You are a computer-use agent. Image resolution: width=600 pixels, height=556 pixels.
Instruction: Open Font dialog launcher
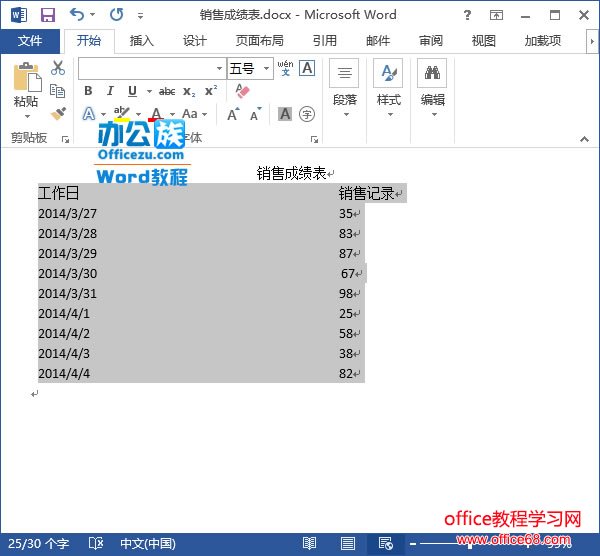click(314, 139)
